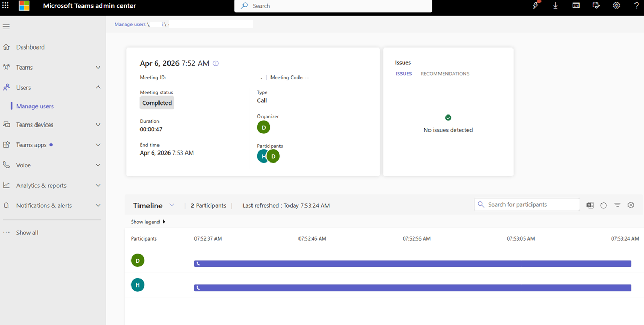Expand Teams apps chevron
644x325 pixels.
(x=98, y=145)
